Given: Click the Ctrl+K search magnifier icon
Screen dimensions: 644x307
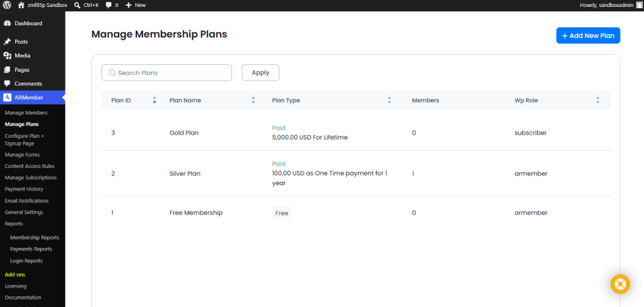Looking at the screenshot, I should coord(77,5).
